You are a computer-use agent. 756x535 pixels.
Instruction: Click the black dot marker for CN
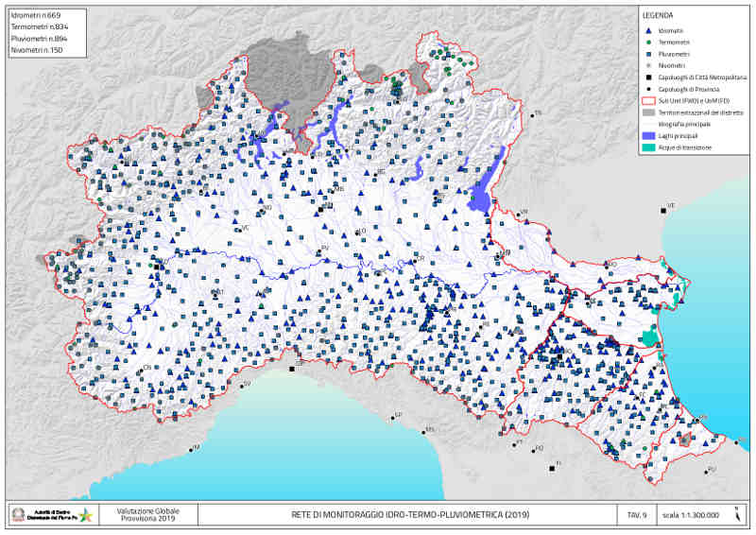[141, 371]
